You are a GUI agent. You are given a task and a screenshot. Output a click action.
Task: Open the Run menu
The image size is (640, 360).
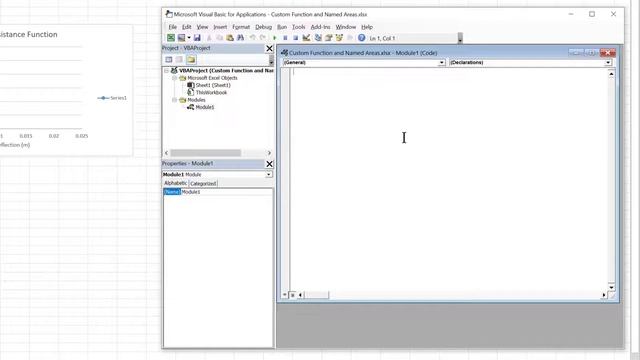tap(282, 27)
